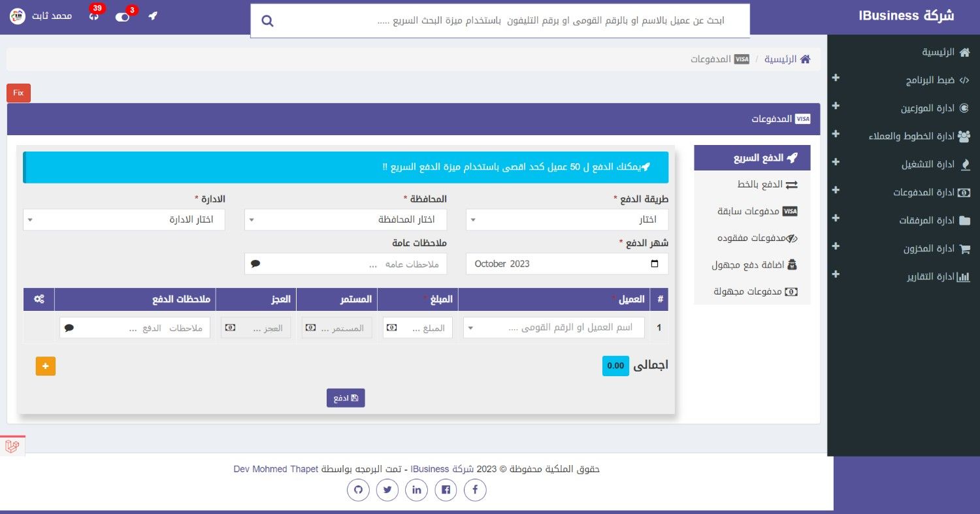Click the Facebook icon in footer
This screenshot has width=980, height=514.
click(x=475, y=490)
